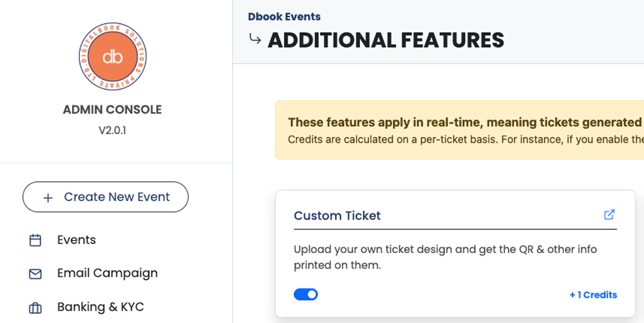This screenshot has height=323, width=644.
Task: Click the ADMIN CONSOLE heading
Action: pyautogui.click(x=112, y=109)
